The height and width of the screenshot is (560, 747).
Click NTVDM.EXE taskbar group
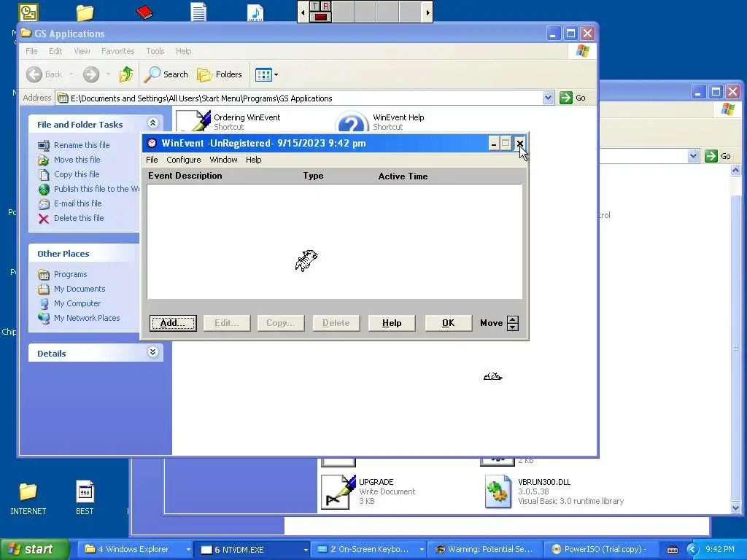click(x=252, y=549)
